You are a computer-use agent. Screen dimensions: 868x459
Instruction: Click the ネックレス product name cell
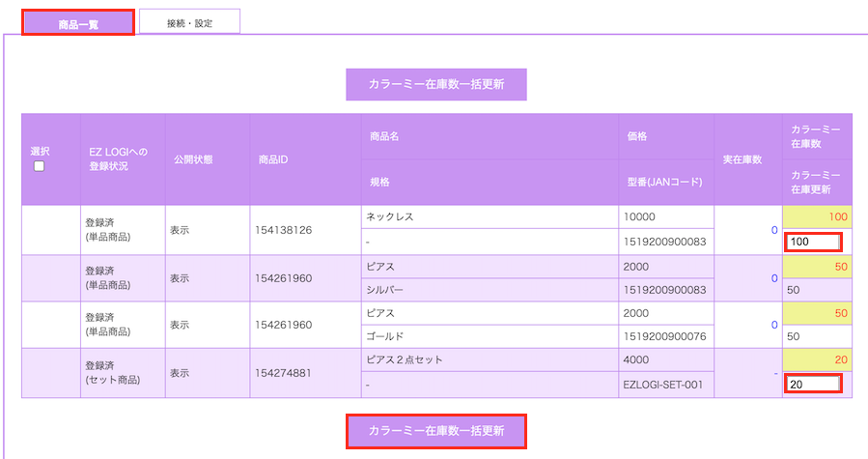point(490,217)
